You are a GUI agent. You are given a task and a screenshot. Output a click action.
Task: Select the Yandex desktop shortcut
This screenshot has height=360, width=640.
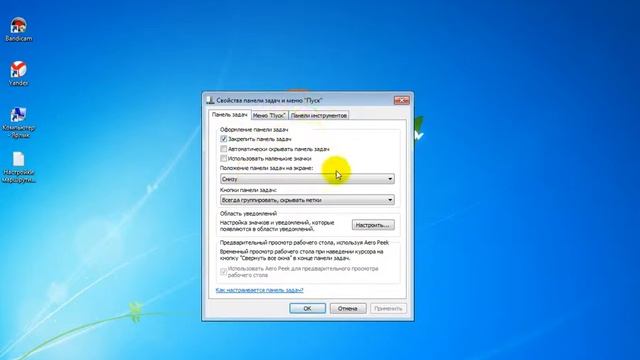[x=18, y=73]
